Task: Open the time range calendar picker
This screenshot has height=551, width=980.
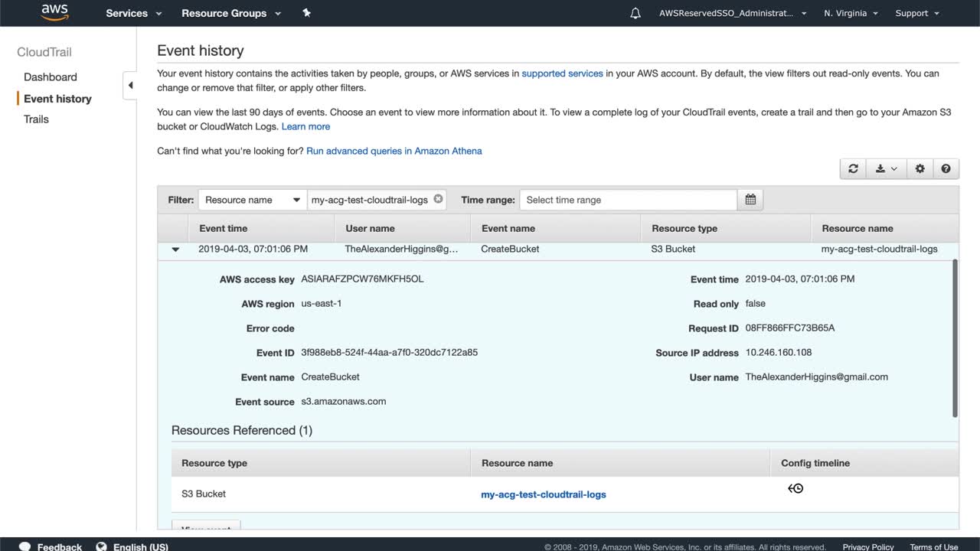Action: coord(750,200)
